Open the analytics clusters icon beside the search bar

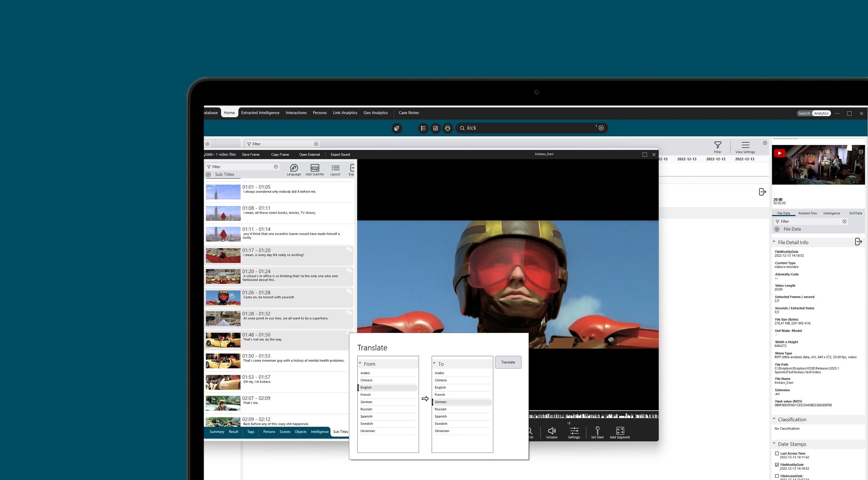(397, 128)
